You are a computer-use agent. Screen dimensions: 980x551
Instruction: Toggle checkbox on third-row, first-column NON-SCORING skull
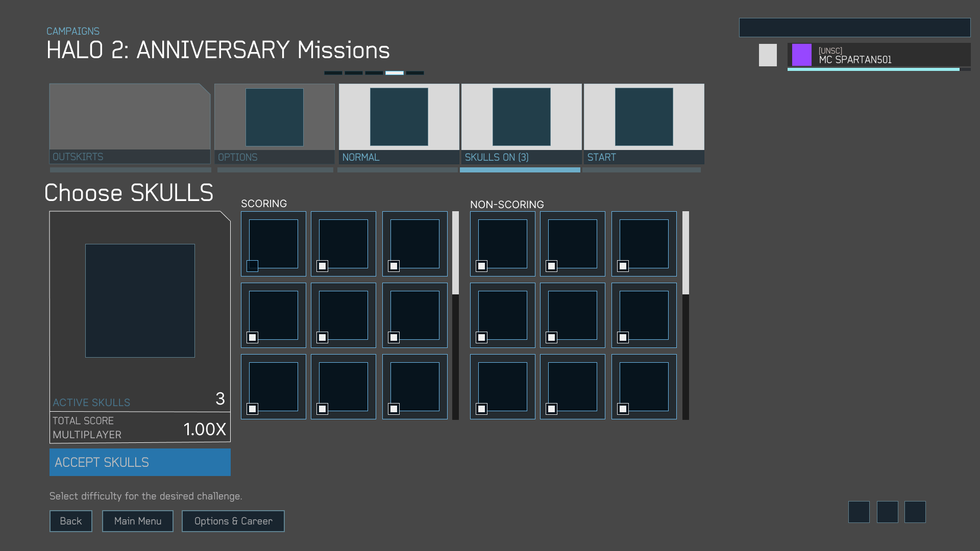click(x=481, y=409)
